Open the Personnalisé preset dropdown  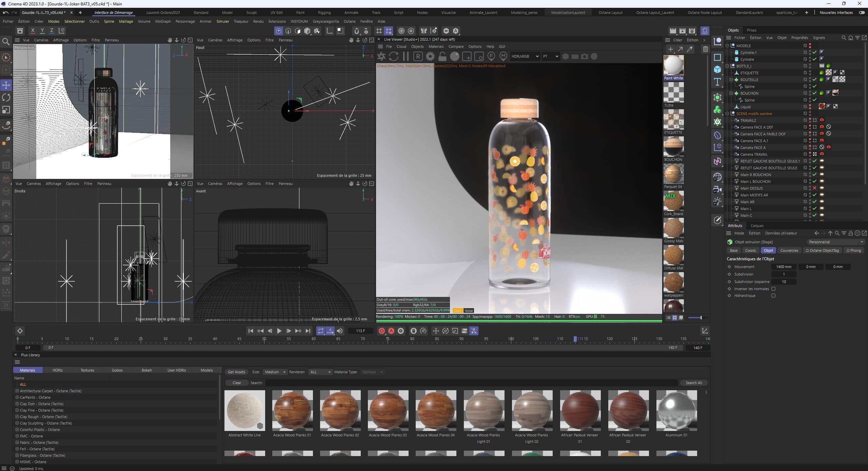coord(836,242)
